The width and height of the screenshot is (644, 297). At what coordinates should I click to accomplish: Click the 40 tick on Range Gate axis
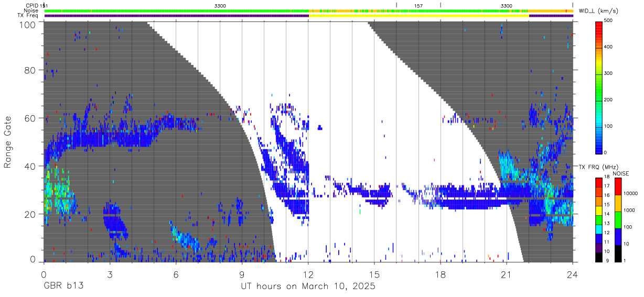pyautogui.click(x=30, y=166)
